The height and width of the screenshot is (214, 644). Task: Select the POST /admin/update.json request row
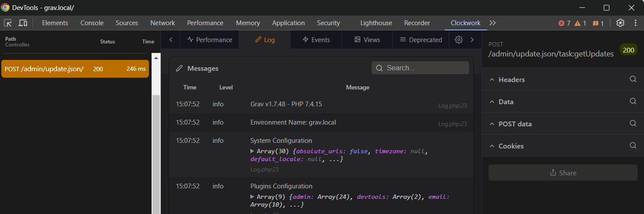pos(75,69)
